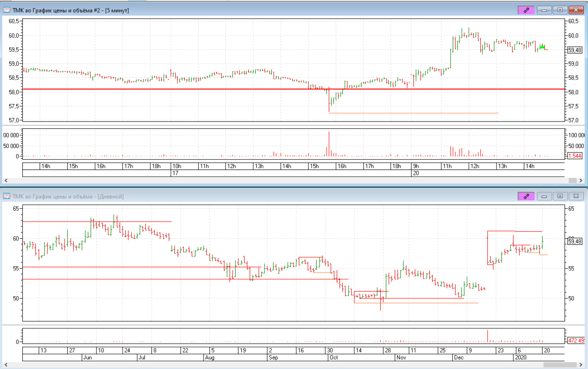Image resolution: width=588 pixels, height=369 pixels.
Task: Click the '20' date label on 5-minute axis
Action: [416, 173]
